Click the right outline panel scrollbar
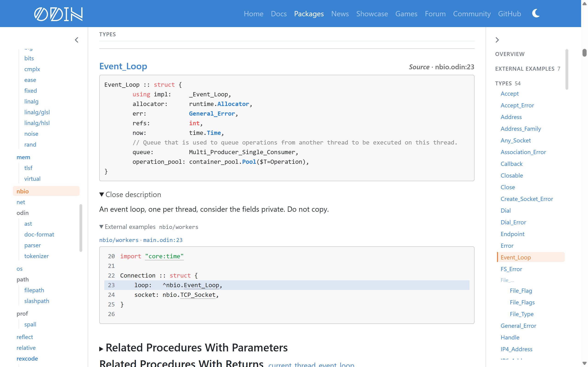 tap(567, 70)
